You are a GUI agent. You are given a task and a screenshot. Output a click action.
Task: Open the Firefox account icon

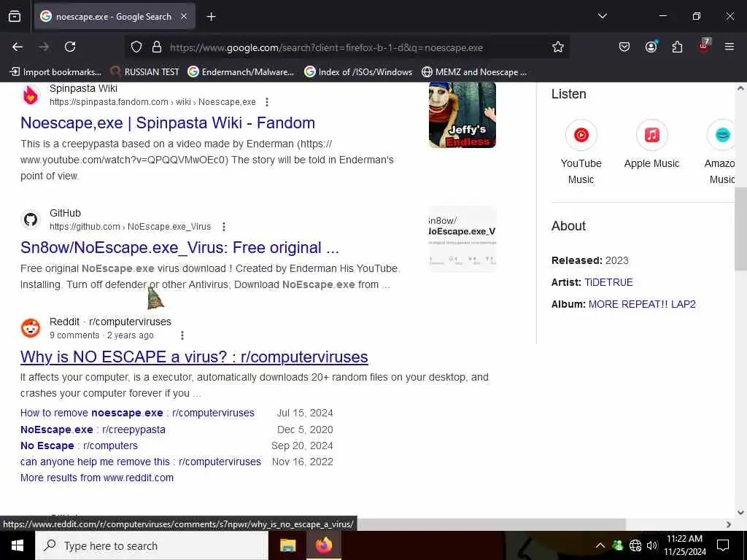(651, 47)
